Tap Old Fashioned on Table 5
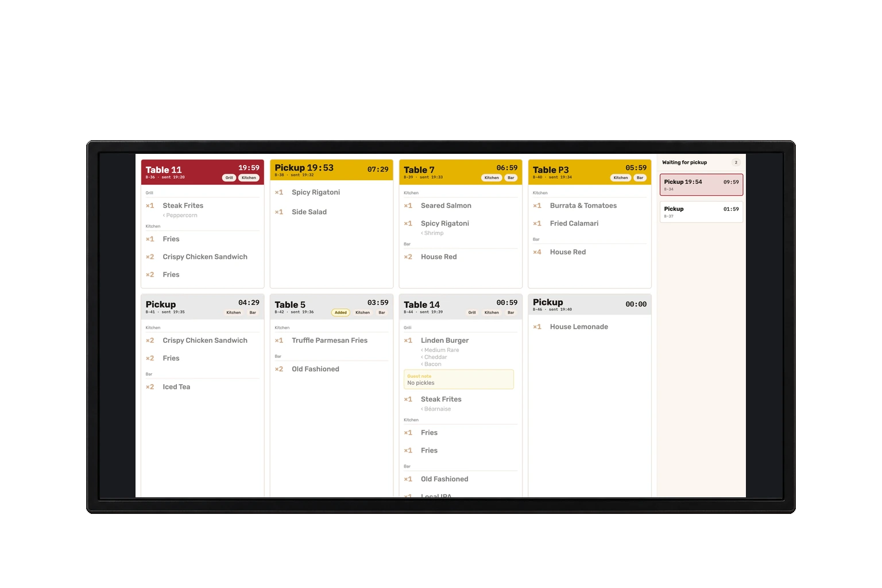This screenshot has width=882, height=588. [x=315, y=369]
